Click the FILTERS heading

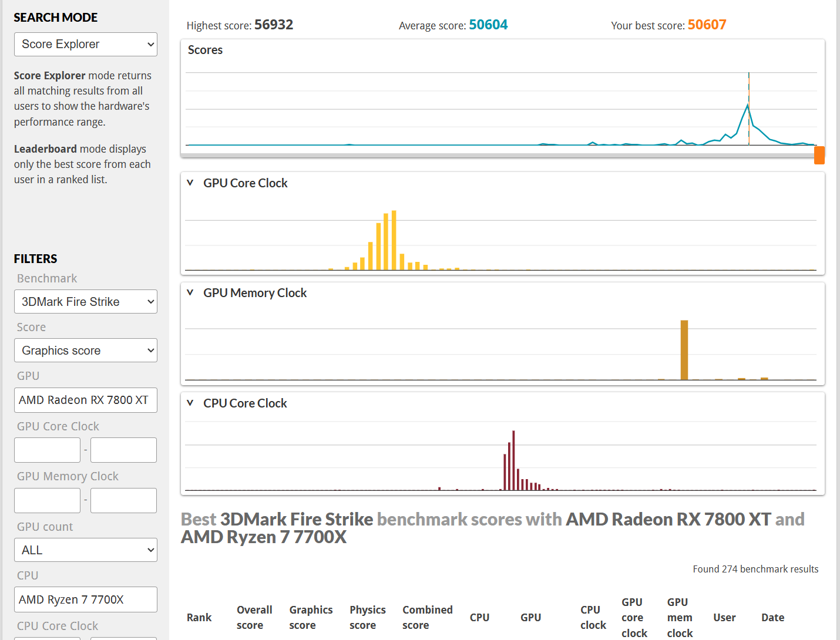coord(36,259)
